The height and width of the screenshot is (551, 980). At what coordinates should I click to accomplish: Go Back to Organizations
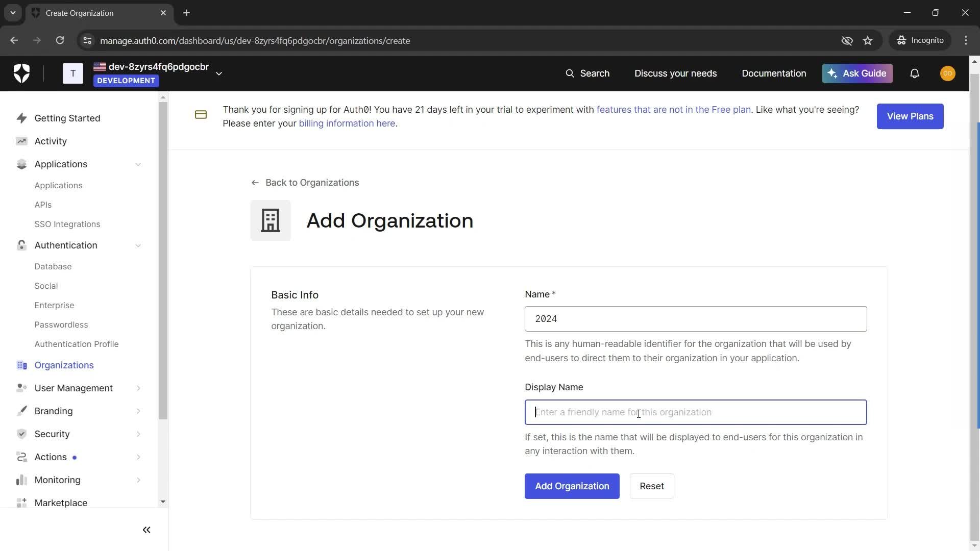[x=305, y=183]
